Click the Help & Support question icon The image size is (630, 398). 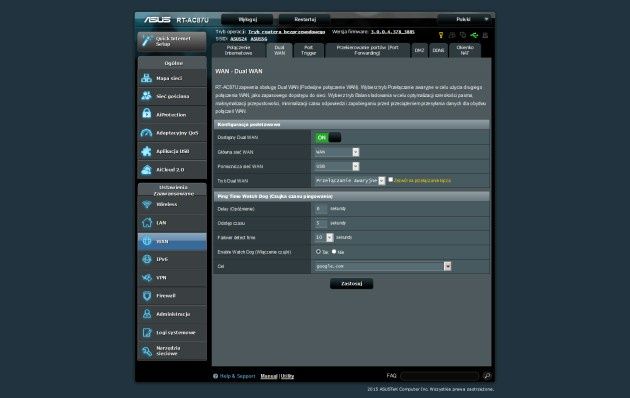tap(216, 376)
